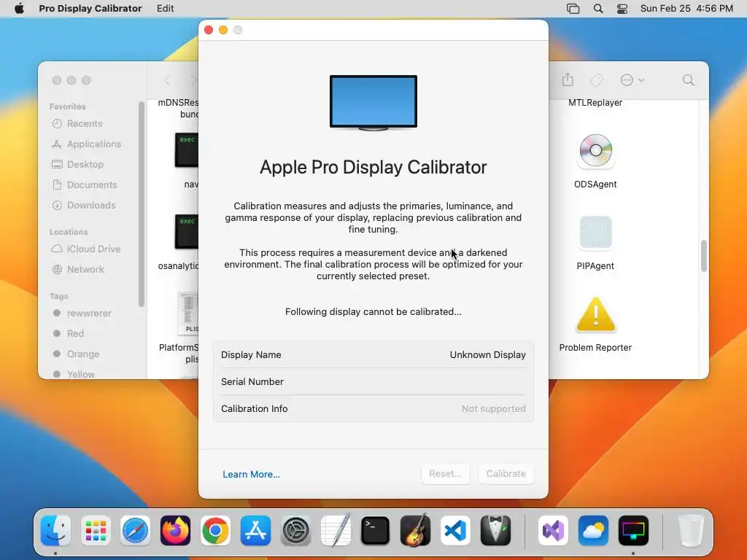Open the cloud weather app from Dock

[x=593, y=531]
